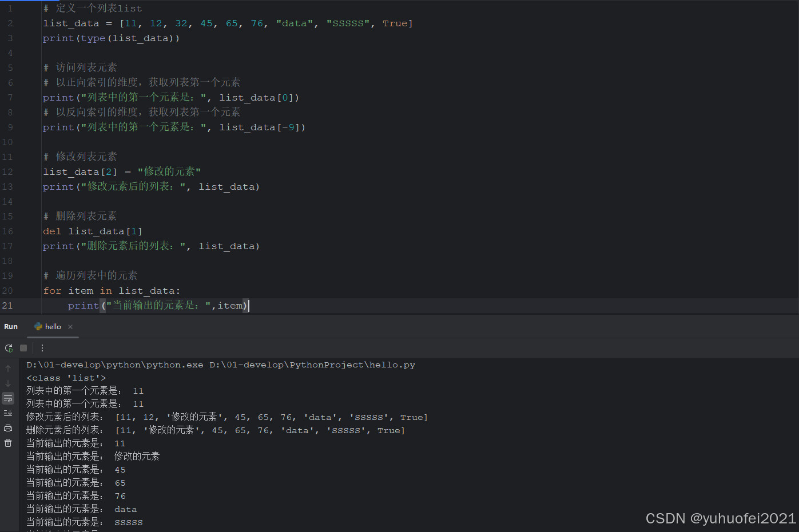Viewport: 799px width, 532px height.
Task: Close the hello run tab
Action: pos(70,327)
